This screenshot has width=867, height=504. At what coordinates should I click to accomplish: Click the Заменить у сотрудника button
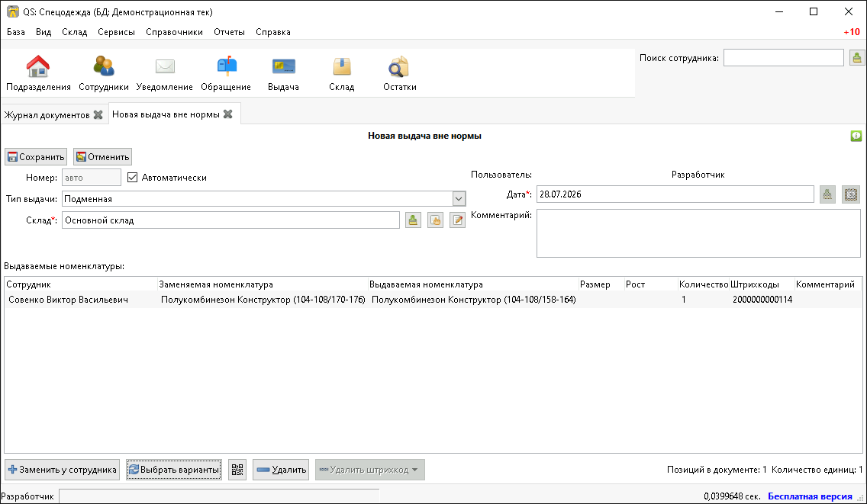(x=63, y=470)
